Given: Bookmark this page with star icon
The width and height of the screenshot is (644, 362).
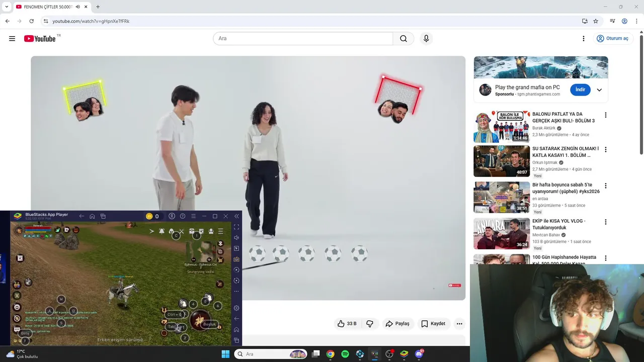Looking at the screenshot, I should 596,21.
